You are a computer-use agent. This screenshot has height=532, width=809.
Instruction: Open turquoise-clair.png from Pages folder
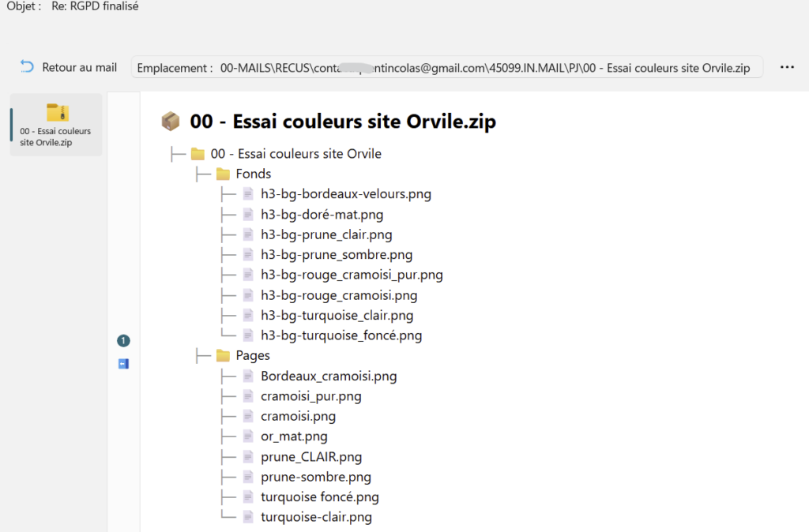click(x=316, y=518)
